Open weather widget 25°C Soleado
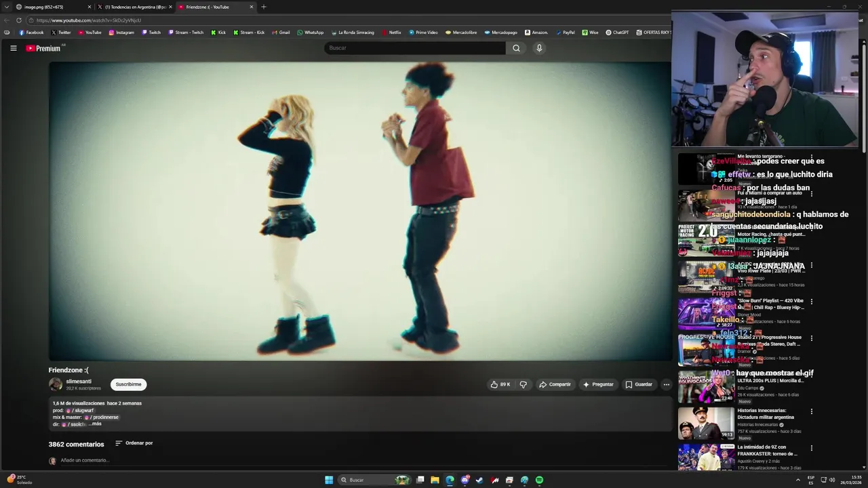 (19, 479)
